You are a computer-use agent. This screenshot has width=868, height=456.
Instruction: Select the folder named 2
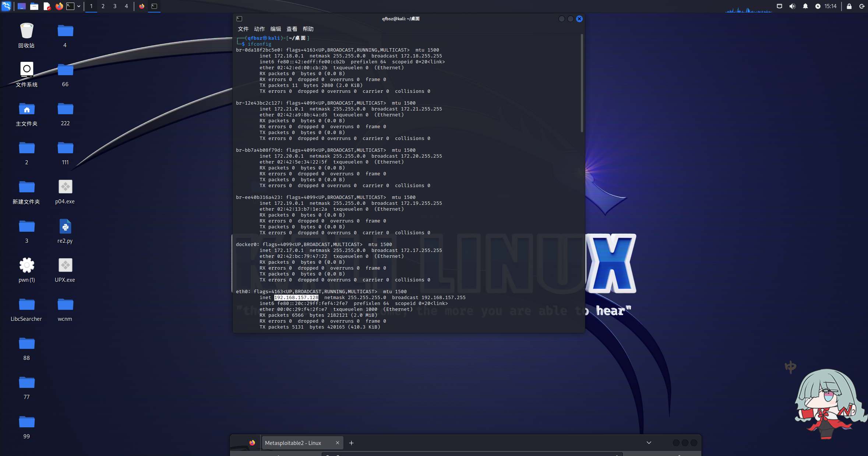point(27,153)
